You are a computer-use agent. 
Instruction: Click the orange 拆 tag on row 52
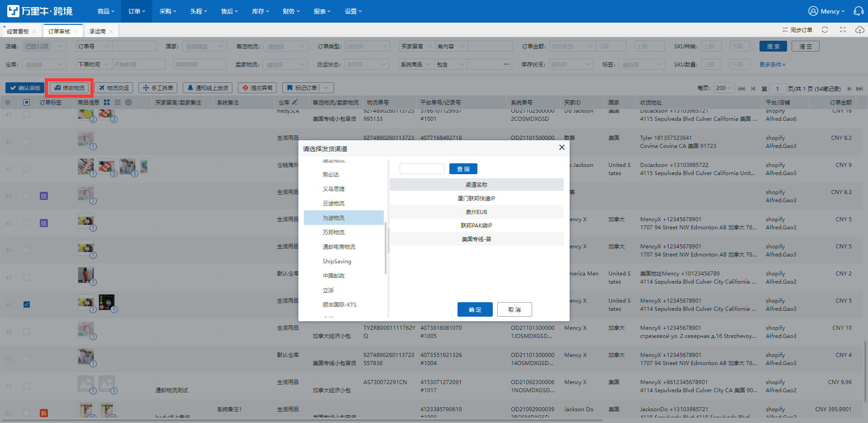click(44, 413)
